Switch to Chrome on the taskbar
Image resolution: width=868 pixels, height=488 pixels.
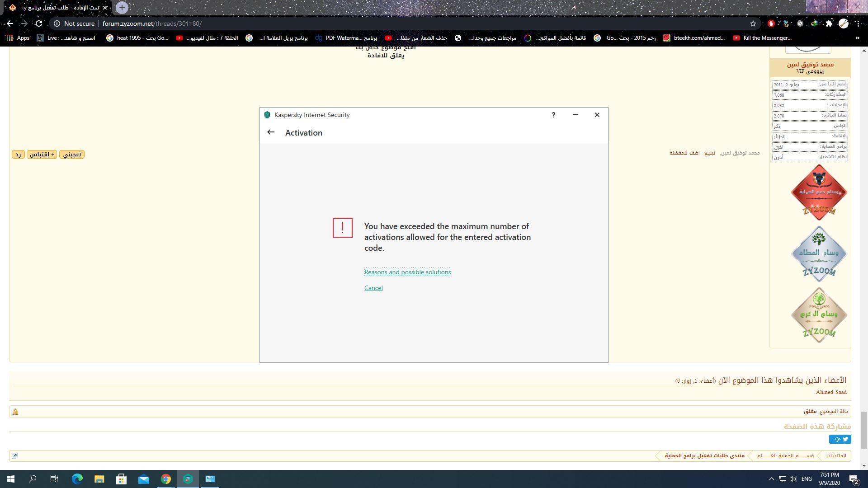coord(166,479)
